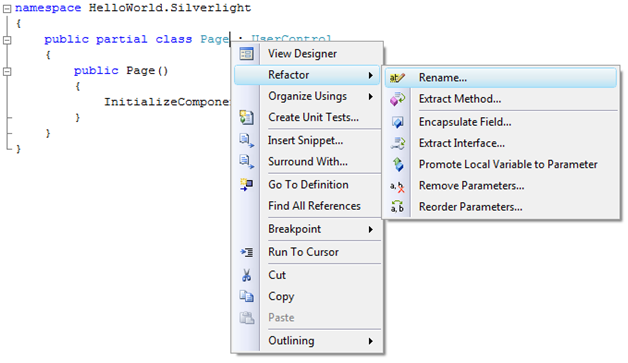This screenshot has height=363, width=628.
Task: Click the 'partial' keyword in code
Action: click(121, 39)
